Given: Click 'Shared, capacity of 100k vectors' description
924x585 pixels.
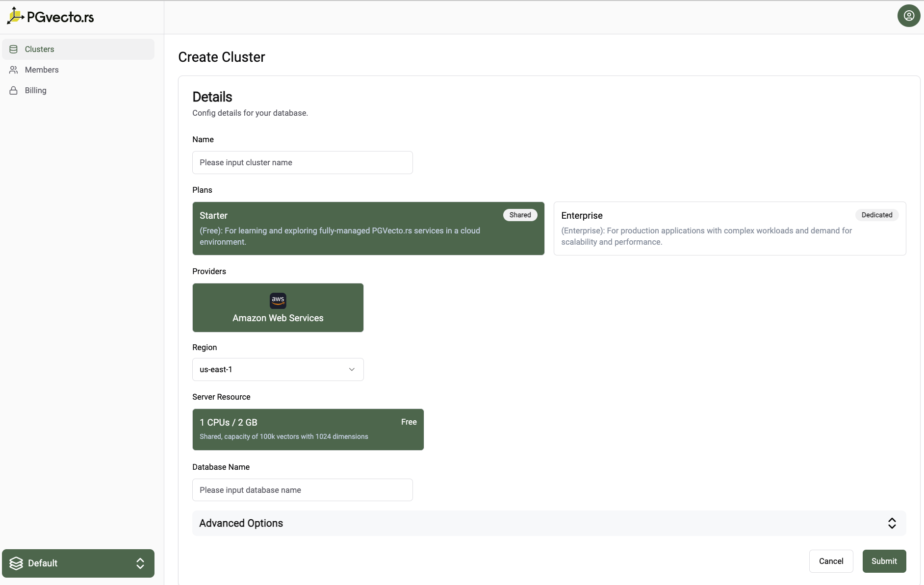Looking at the screenshot, I should pyautogui.click(x=284, y=436).
